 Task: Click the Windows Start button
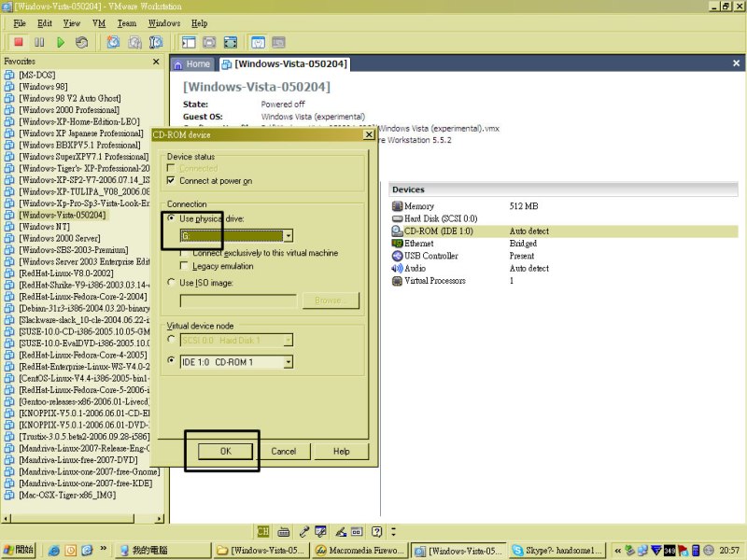pyautogui.click(x=19, y=550)
